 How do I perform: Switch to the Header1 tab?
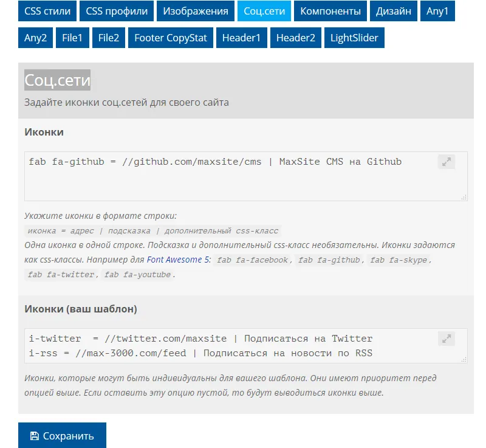[242, 37]
